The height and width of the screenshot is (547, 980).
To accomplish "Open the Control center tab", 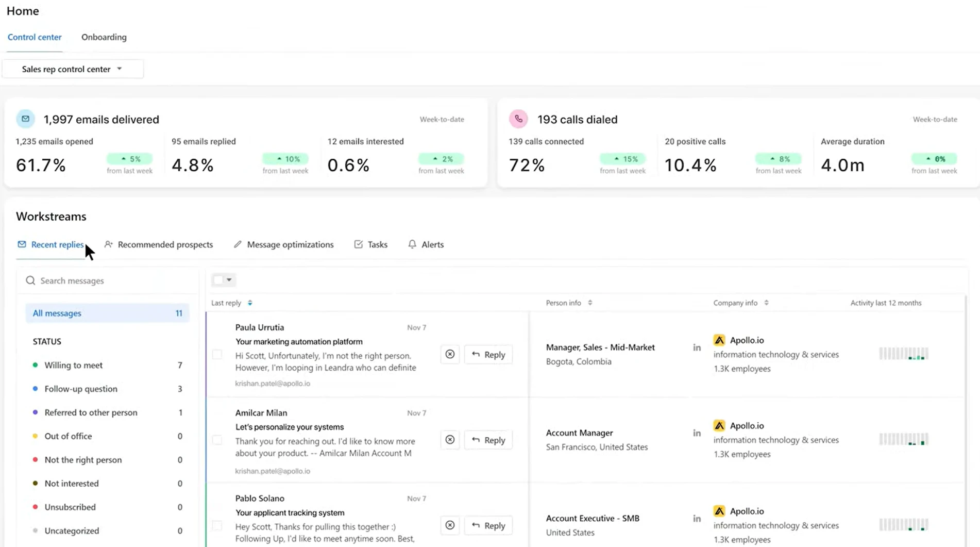I will (x=35, y=37).
